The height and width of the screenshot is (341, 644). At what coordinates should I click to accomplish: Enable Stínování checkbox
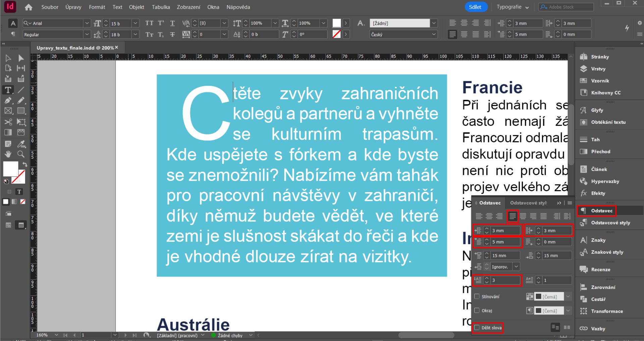(x=477, y=296)
